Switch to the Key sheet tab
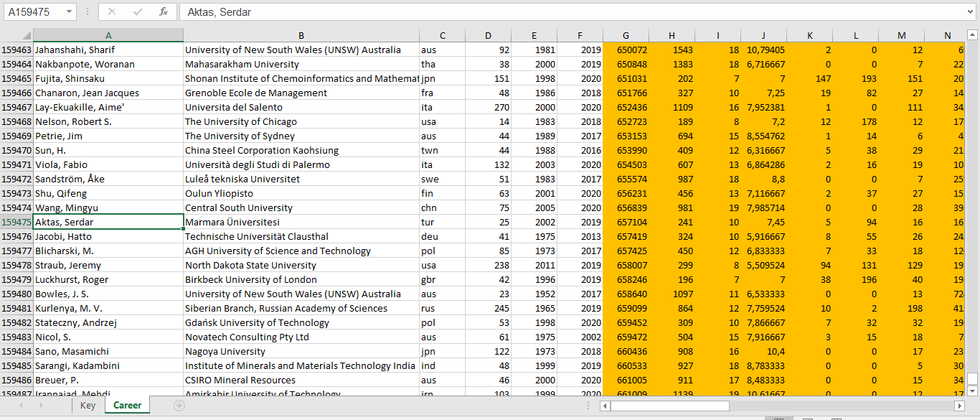Image resolution: width=980 pixels, height=420 pixels. pyautogui.click(x=88, y=406)
